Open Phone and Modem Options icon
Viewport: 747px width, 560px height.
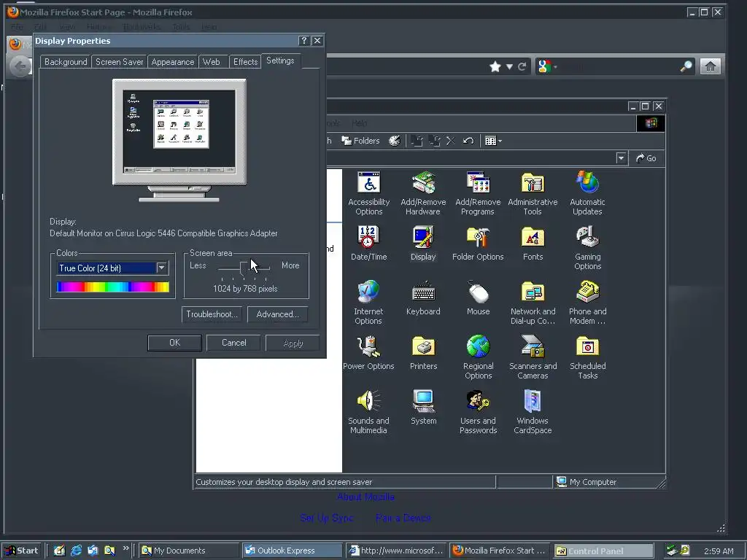tap(587, 303)
